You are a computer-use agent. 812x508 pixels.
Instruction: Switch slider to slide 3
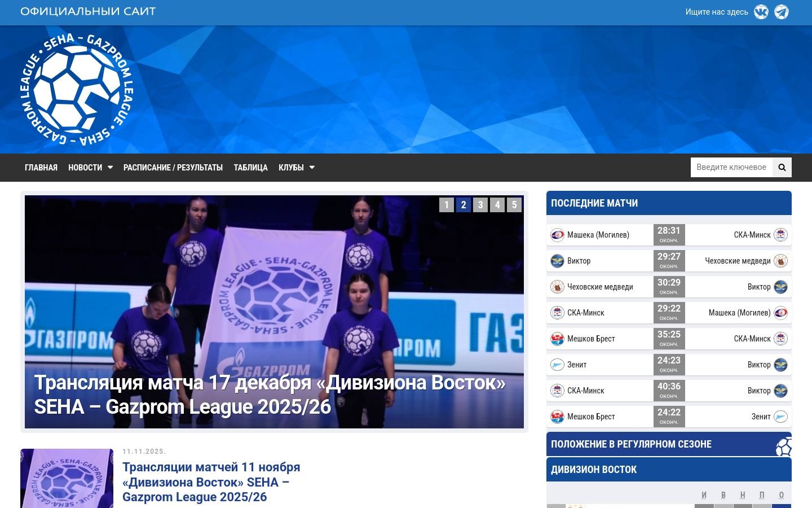coord(480,205)
